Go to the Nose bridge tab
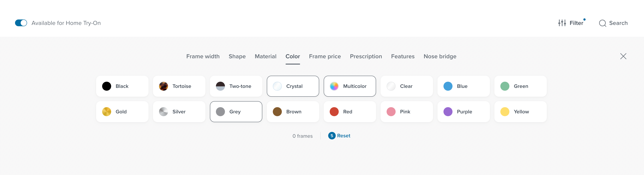644x175 pixels. tap(440, 56)
